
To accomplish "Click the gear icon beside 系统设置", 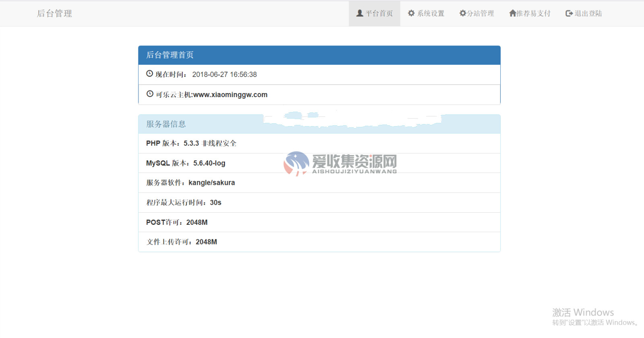I will [x=411, y=13].
